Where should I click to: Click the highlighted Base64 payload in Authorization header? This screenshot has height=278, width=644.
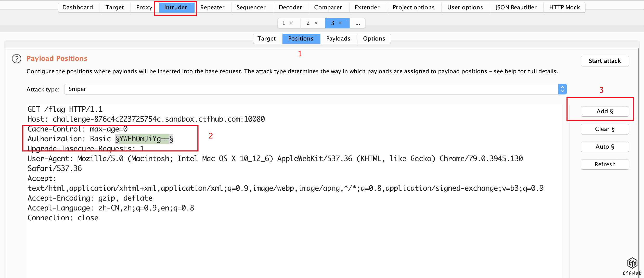tap(144, 139)
